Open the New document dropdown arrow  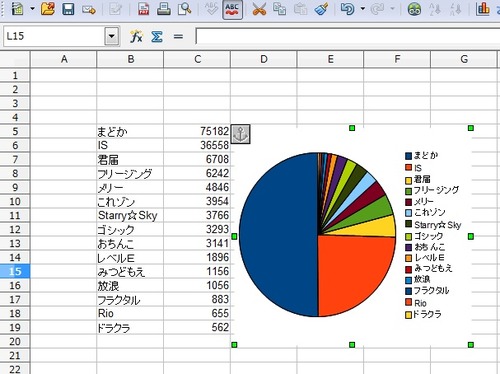tap(32, 9)
